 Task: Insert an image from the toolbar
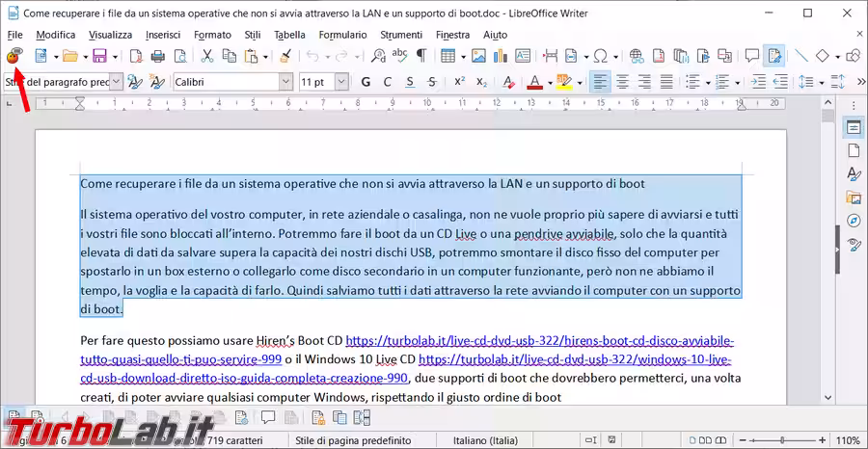(477, 56)
